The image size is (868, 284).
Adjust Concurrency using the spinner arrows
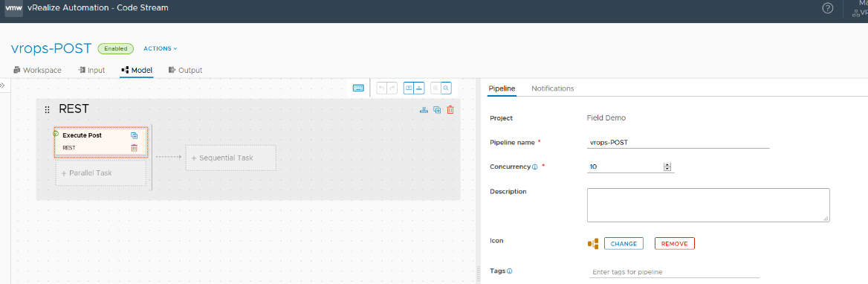(x=667, y=167)
